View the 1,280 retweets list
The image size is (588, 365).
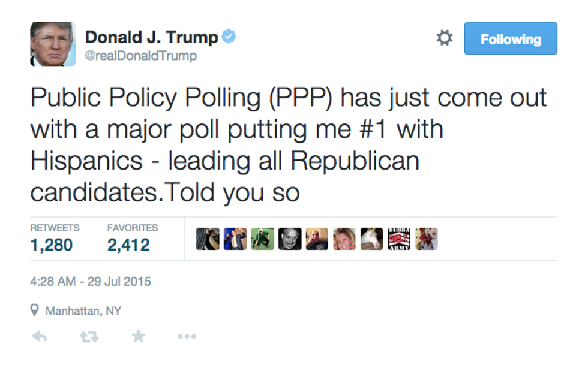pyautogui.click(x=55, y=239)
